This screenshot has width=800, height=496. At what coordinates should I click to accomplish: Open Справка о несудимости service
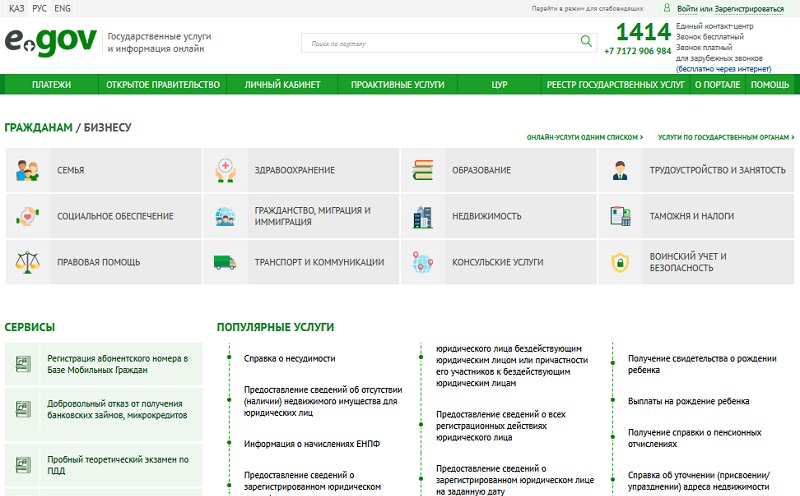pyautogui.click(x=289, y=357)
